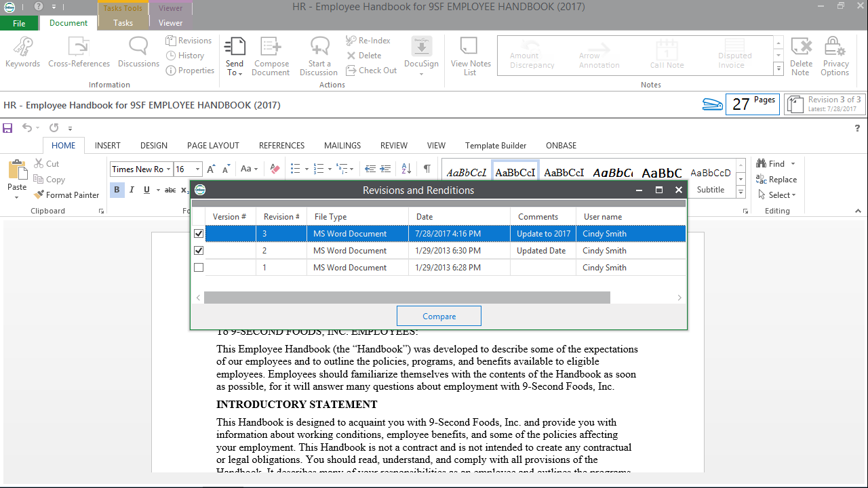This screenshot has height=488, width=868.
Task: Click the Redo icon in quick access
Action: point(54,127)
